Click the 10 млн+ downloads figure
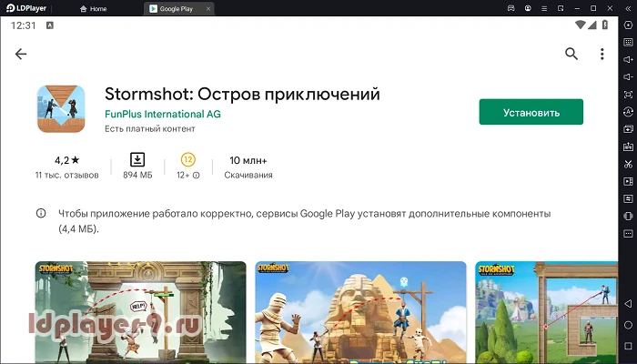The width and height of the screenshot is (637, 364). [248, 160]
